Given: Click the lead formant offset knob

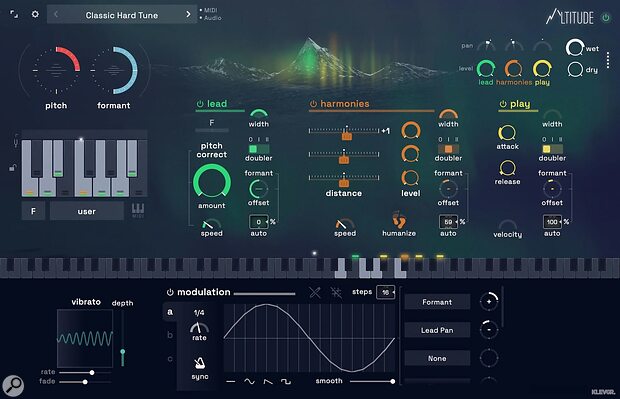Looking at the screenshot, I should 258,189.
